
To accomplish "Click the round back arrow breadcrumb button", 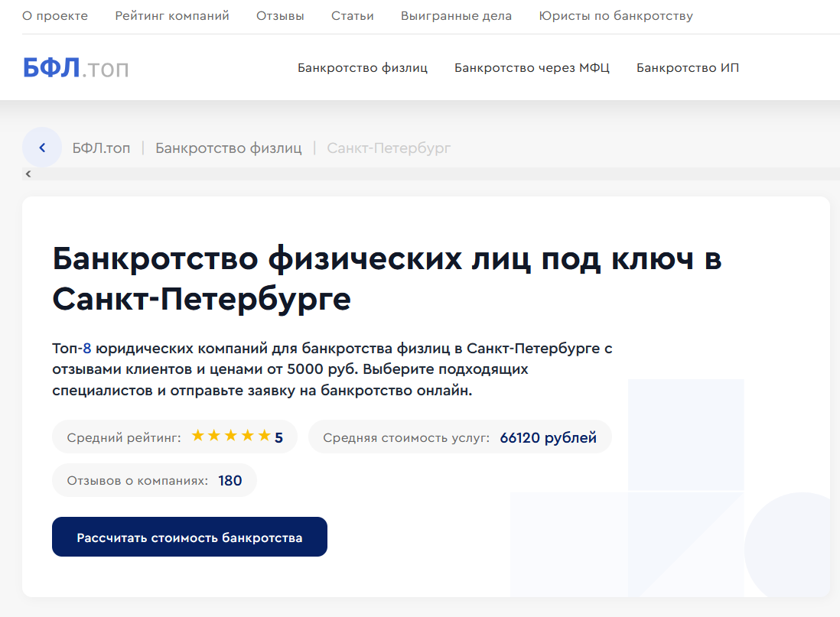I will click(x=42, y=148).
